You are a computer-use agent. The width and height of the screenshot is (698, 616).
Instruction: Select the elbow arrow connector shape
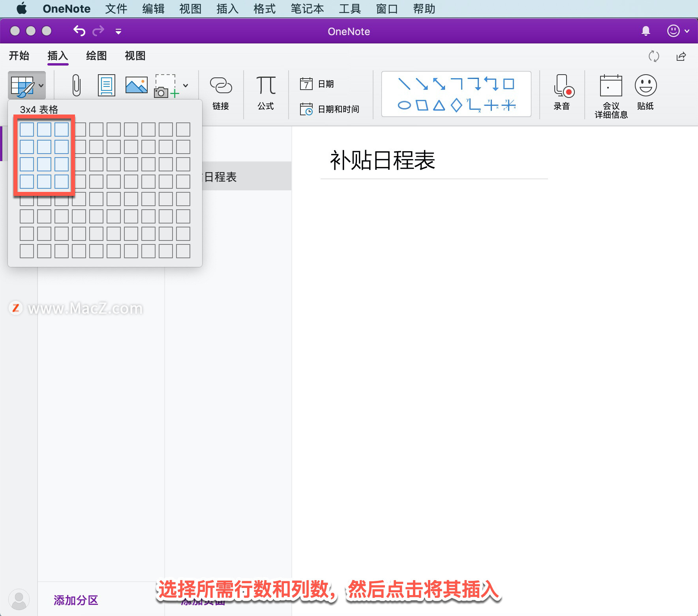pos(474,84)
